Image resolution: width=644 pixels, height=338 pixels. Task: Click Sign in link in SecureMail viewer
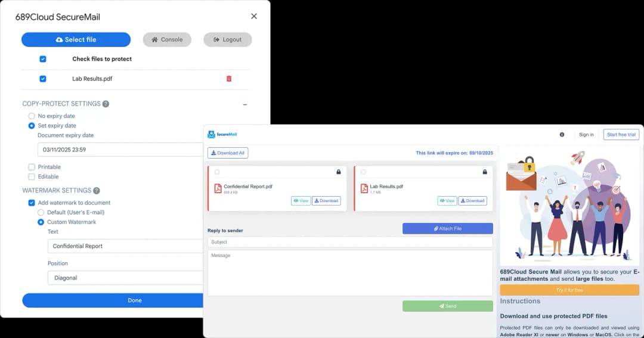(586, 134)
